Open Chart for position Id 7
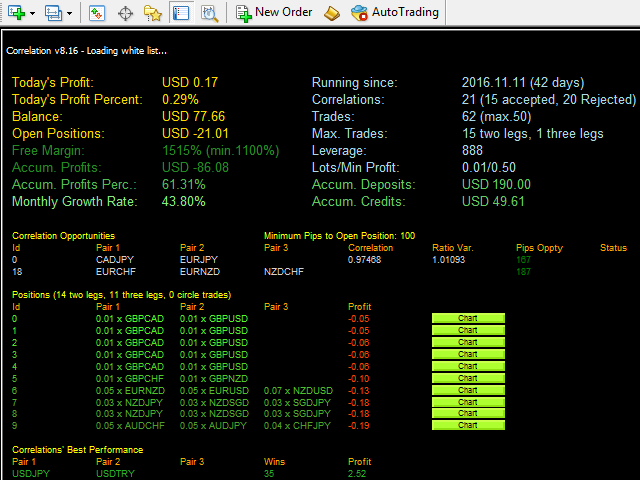Viewport: 640px width, 480px height. coord(468,402)
